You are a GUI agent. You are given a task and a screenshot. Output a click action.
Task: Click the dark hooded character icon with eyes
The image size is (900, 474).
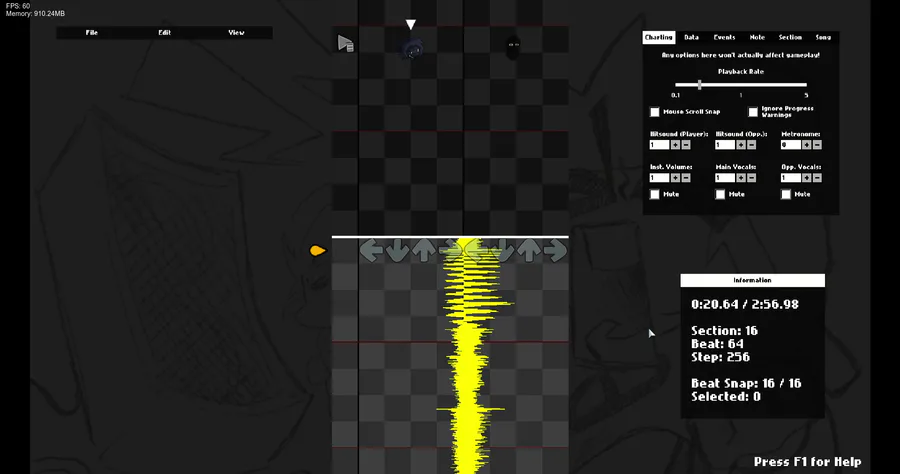pyautogui.click(x=513, y=48)
